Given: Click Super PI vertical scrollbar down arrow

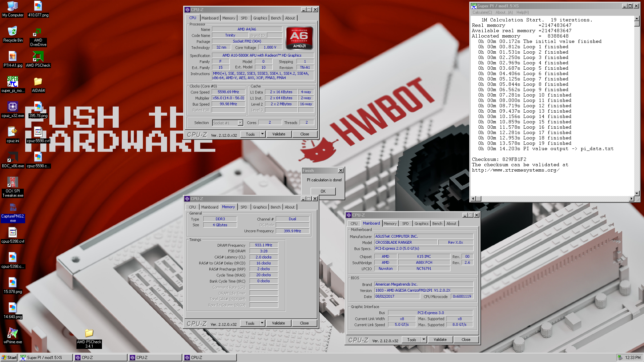Looking at the screenshot, I should point(637,193).
